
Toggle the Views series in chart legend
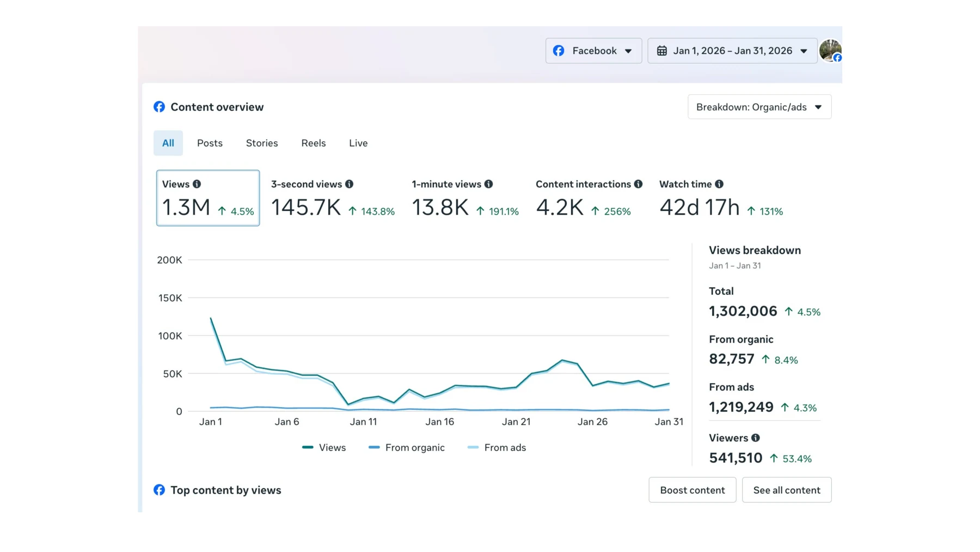pos(324,447)
